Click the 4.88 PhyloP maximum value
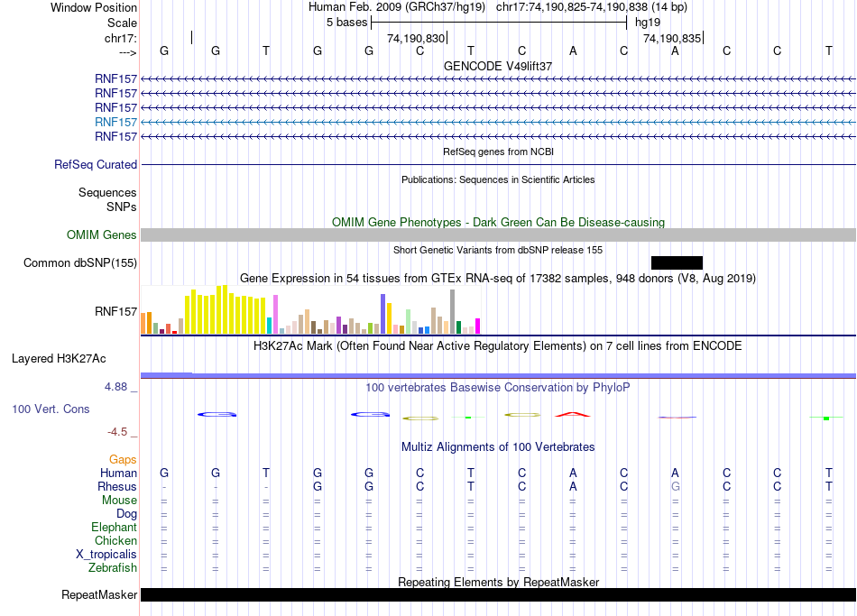Image resolution: width=857 pixels, height=616 pixels. point(115,387)
